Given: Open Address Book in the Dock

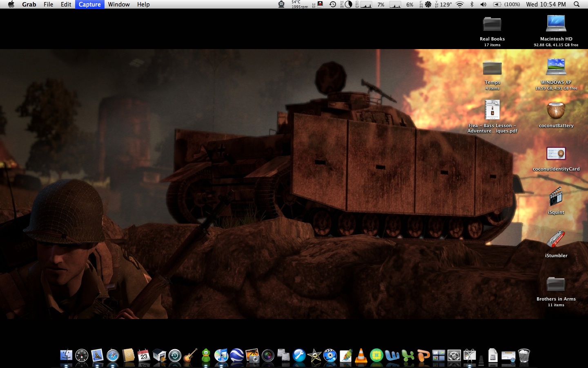Looking at the screenshot, I should 128,356.
